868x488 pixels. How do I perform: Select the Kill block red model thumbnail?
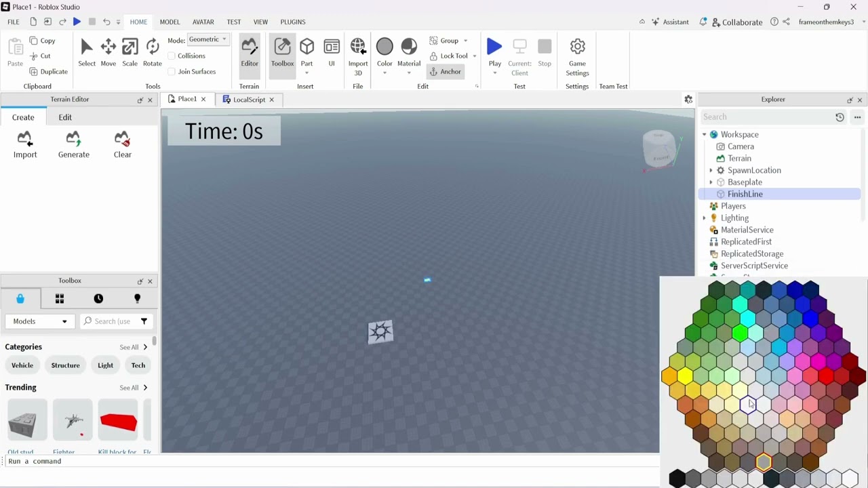coord(118,422)
